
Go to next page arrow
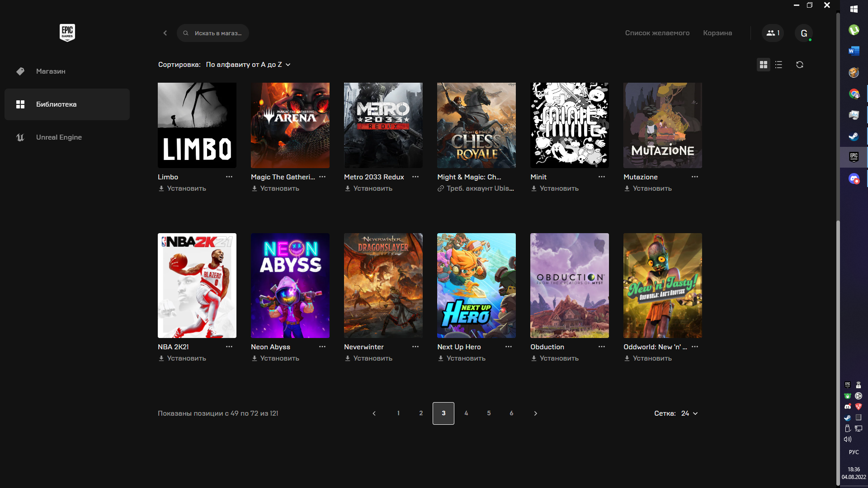click(x=536, y=413)
